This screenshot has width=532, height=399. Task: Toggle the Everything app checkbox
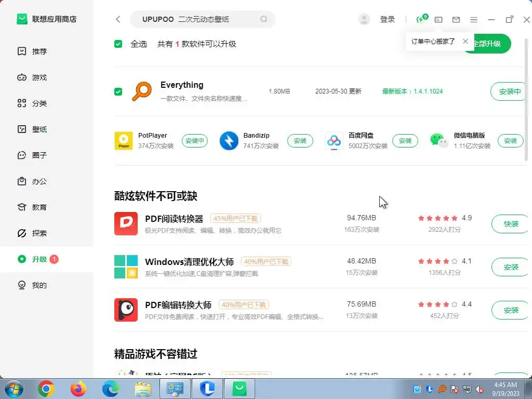(x=118, y=91)
